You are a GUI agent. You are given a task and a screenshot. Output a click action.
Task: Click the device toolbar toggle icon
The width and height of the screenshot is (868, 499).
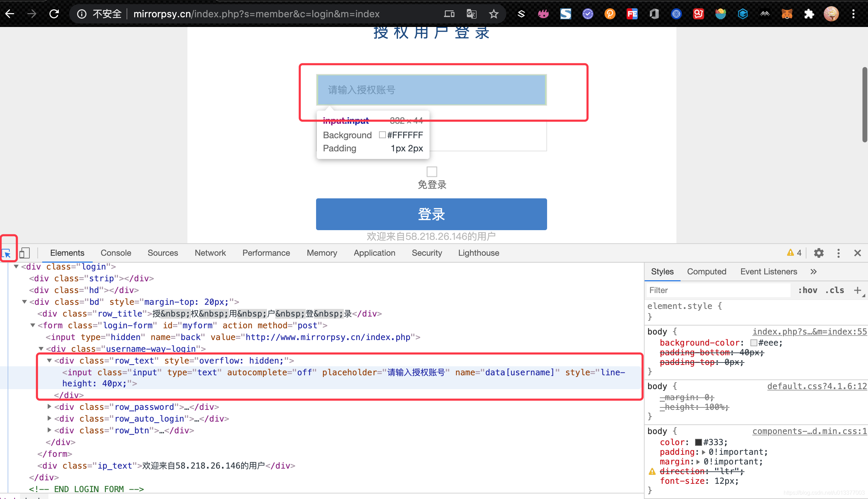[24, 253]
